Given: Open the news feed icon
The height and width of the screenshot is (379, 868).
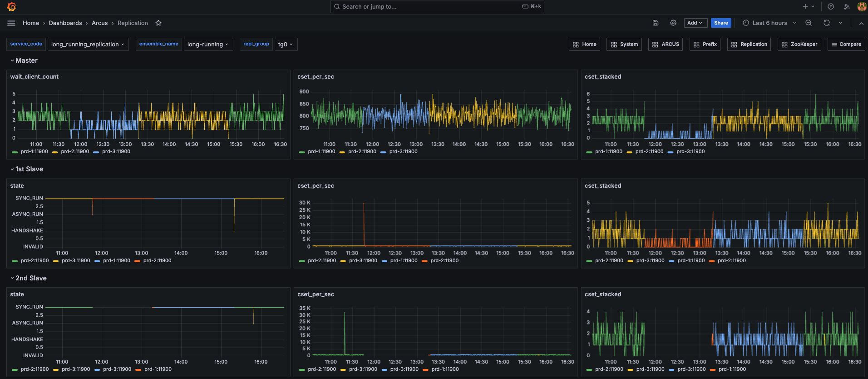Looking at the screenshot, I should [847, 7].
